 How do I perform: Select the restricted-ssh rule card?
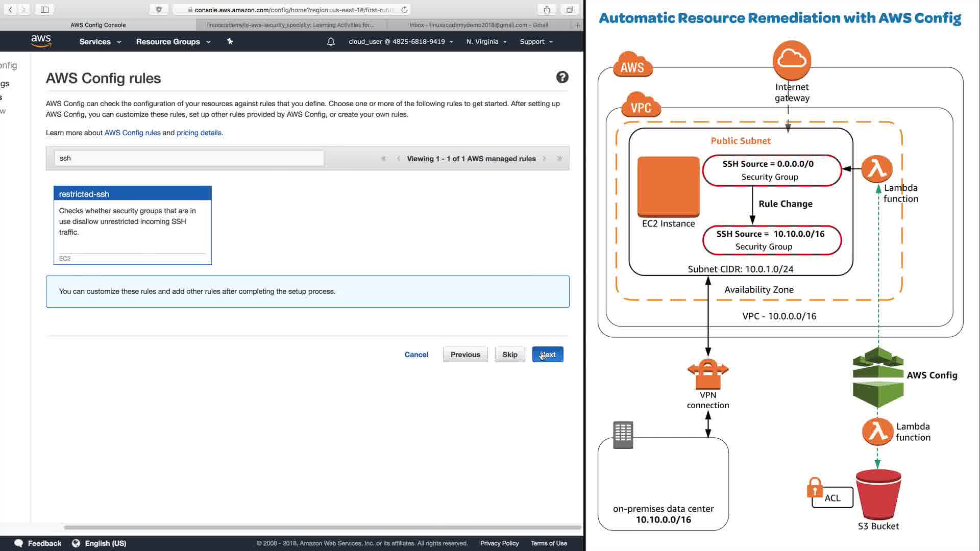click(132, 225)
